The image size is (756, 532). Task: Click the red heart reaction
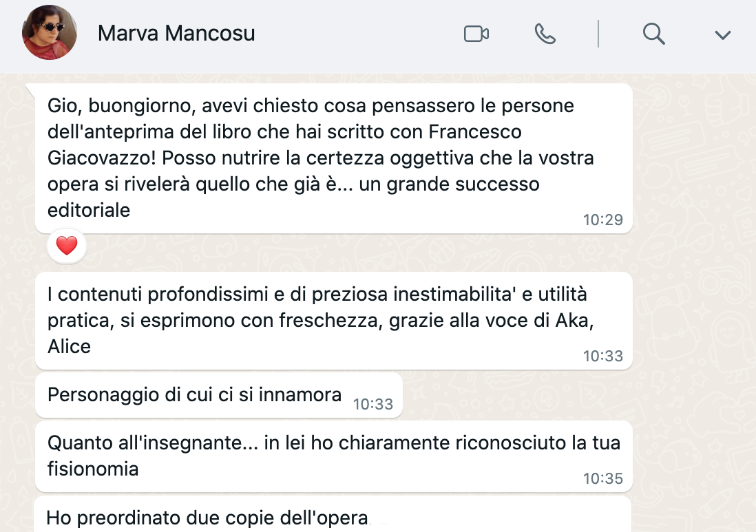(x=67, y=246)
